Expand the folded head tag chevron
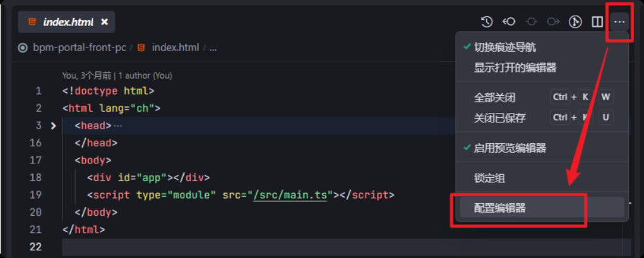The image size is (644, 258). point(53,126)
